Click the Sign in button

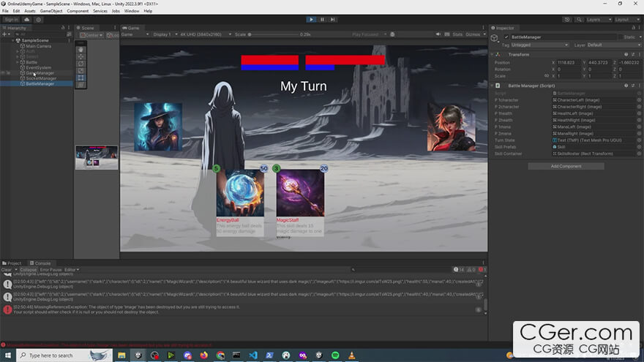click(11, 19)
